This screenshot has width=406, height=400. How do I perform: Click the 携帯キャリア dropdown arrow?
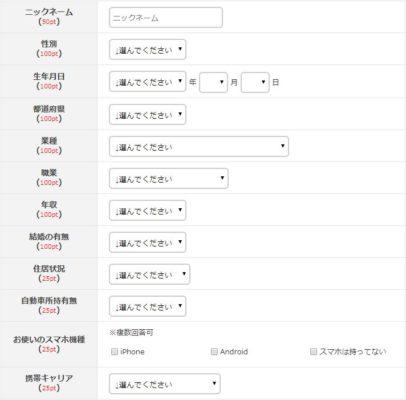pyautogui.click(x=214, y=383)
